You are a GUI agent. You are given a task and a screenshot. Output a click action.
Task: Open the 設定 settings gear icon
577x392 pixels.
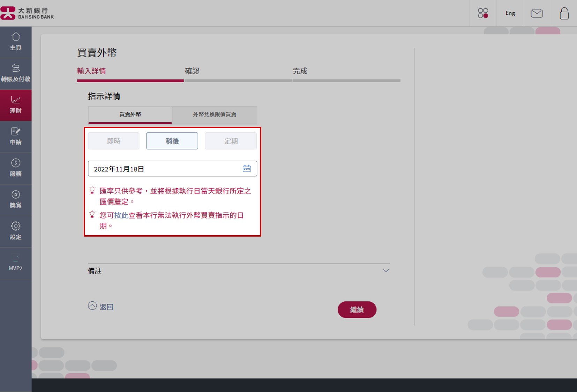[16, 226]
